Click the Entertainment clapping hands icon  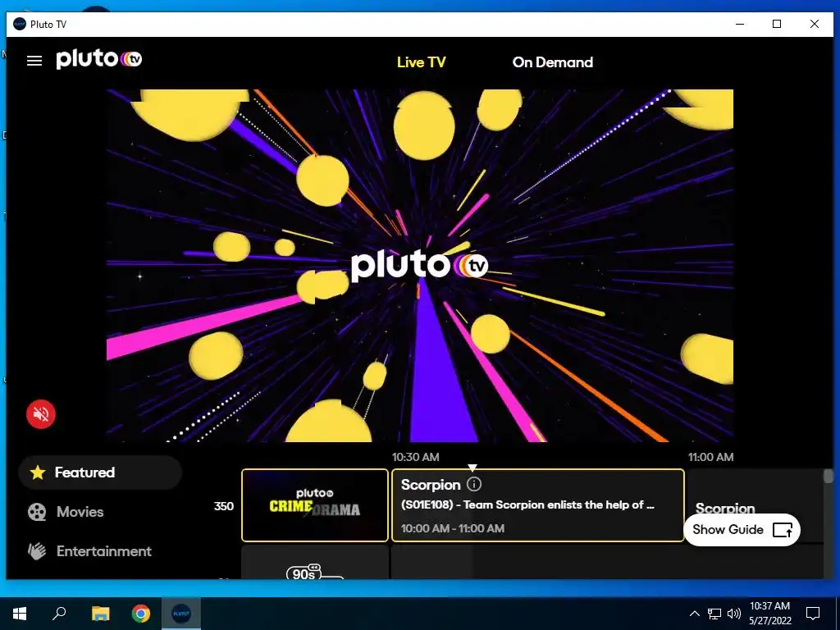coord(37,551)
